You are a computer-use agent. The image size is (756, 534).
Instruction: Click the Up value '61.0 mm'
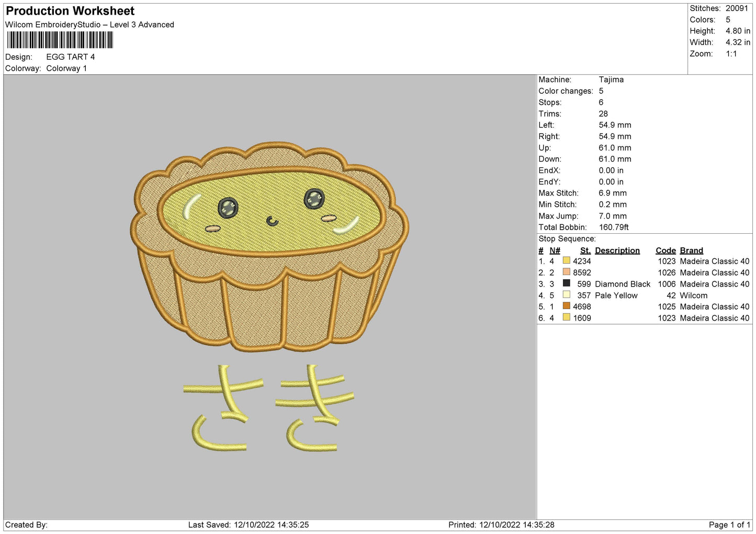(x=615, y=148)
